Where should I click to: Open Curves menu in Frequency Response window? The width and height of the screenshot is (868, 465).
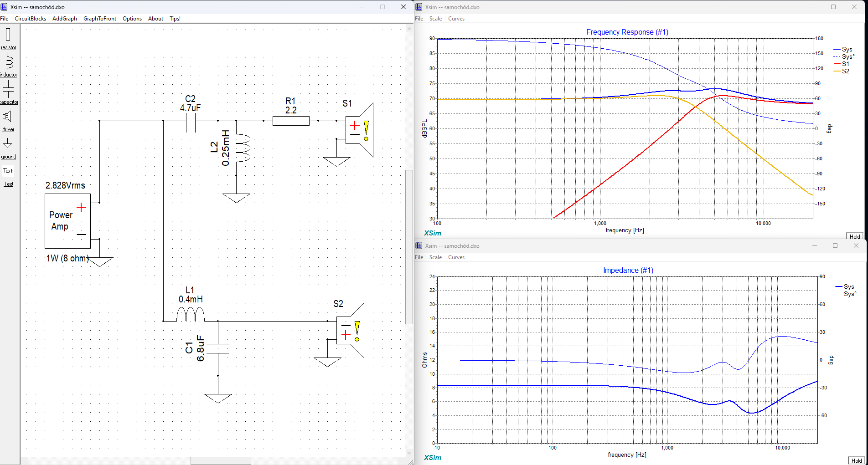(x=456, y=19)
